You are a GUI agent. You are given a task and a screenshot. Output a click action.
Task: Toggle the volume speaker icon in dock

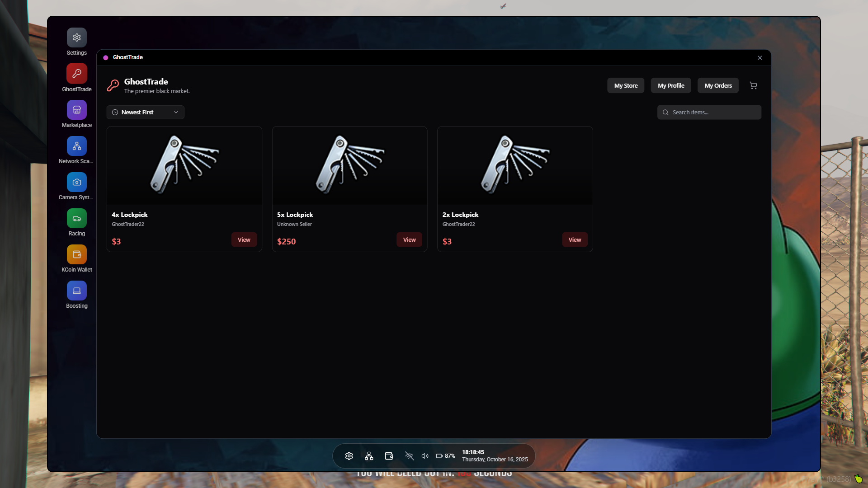[425, 456]
